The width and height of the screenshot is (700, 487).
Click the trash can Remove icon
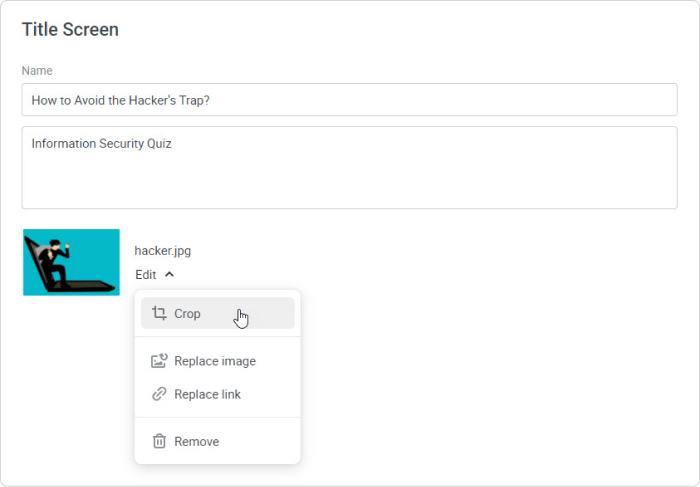tap(159, 441)
